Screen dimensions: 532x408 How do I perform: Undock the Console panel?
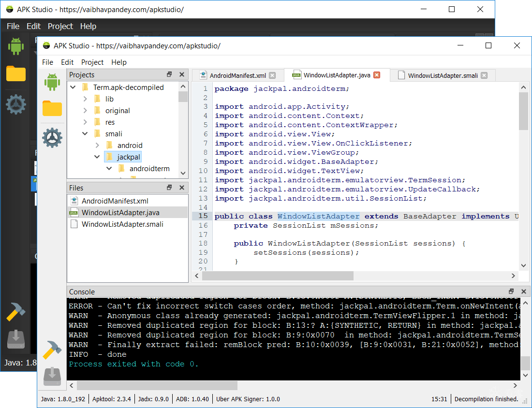tap(511, 291)
